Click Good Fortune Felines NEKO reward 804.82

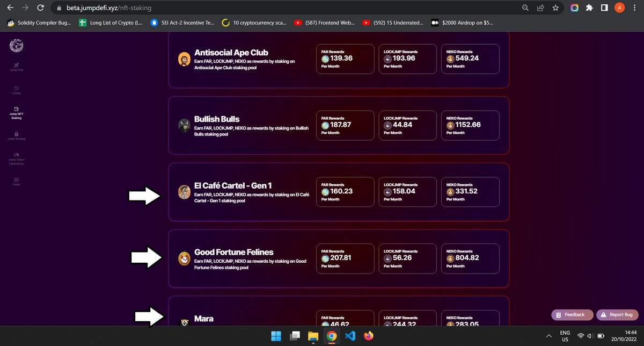point(471,259)
